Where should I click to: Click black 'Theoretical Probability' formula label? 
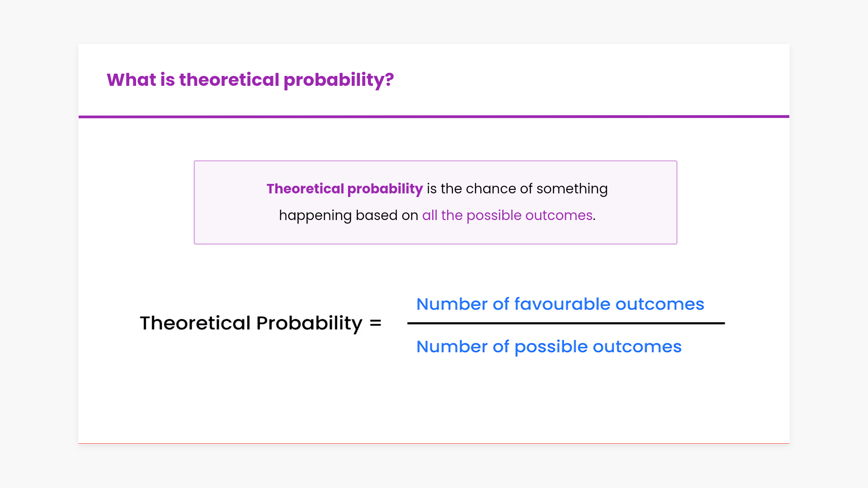(x=251, y=323)
